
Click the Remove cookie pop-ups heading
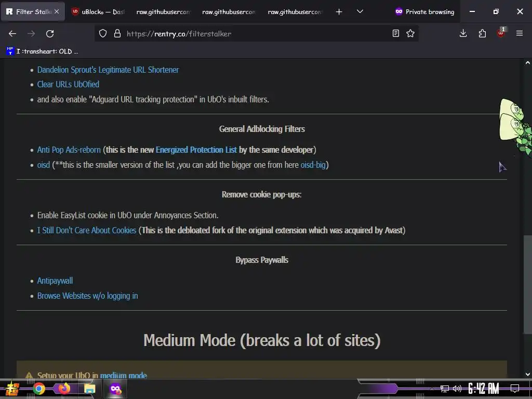tap(262, 194)
